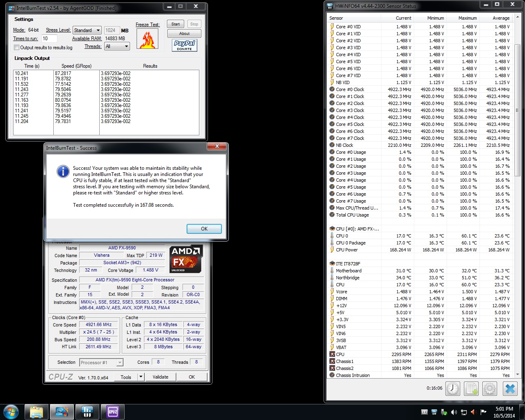The image size is (525, 420).
Task: Select the NB VID sensor row
Action: pos(420,82)
